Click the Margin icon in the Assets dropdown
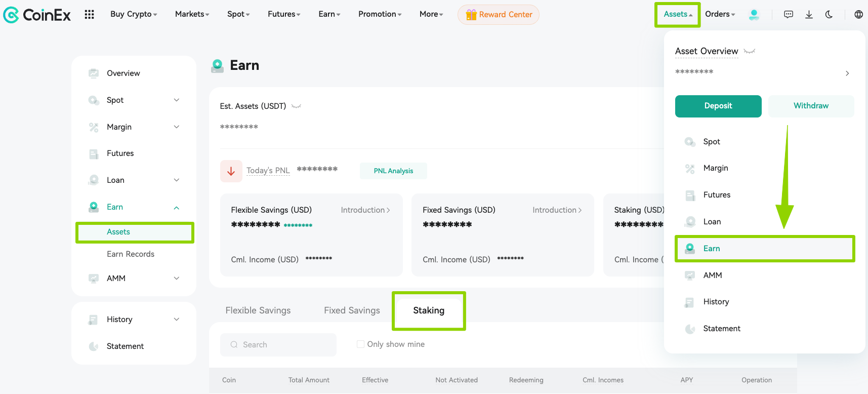 [690, 169]
